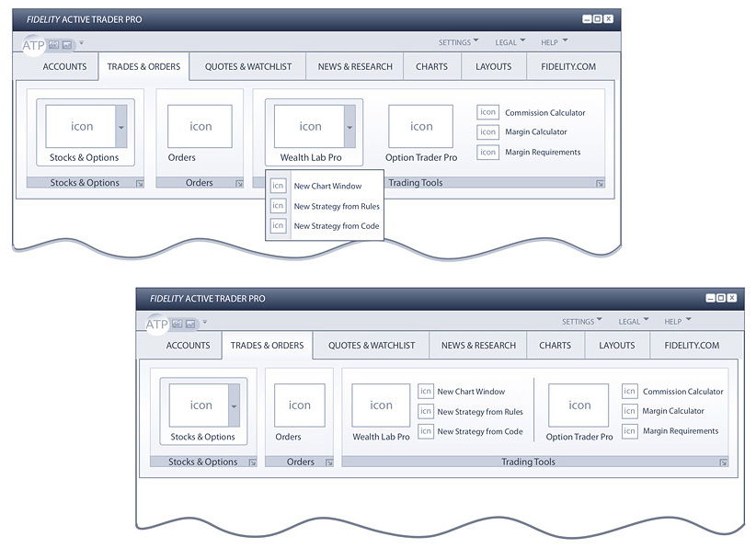Launch Option Trader Pro icon in the lower window
756x548 pixels.
578,405
